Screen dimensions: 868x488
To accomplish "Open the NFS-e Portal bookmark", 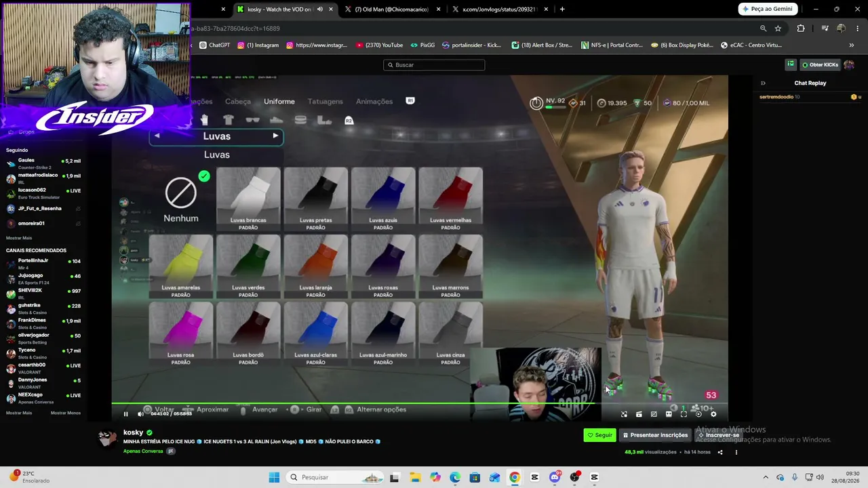I will click(612, 45).
